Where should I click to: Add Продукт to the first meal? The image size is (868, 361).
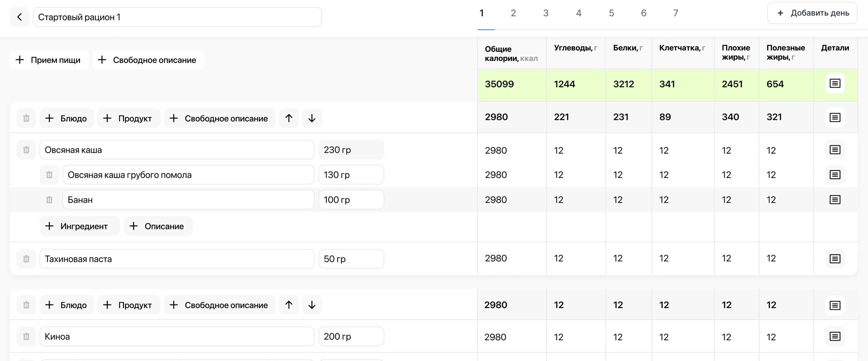129,118
